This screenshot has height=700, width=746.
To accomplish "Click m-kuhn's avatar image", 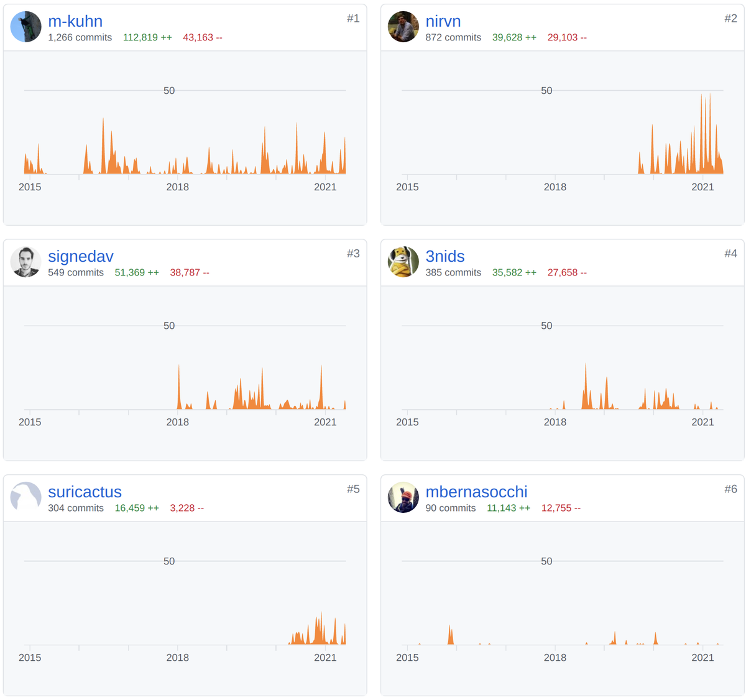I will (x=26, y=27).
